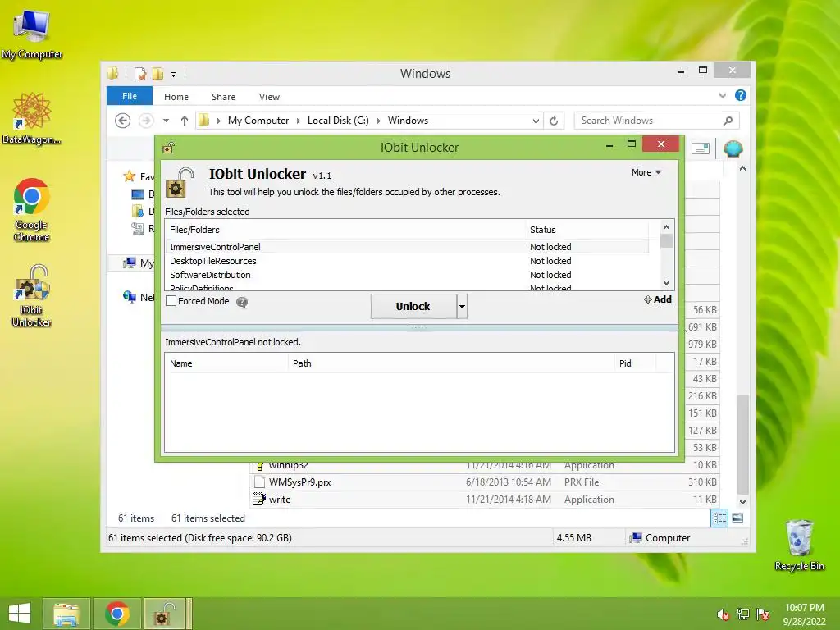
Task: Click the taskbar clock showing 10:07 PM
Action: [x=805, y=614]
